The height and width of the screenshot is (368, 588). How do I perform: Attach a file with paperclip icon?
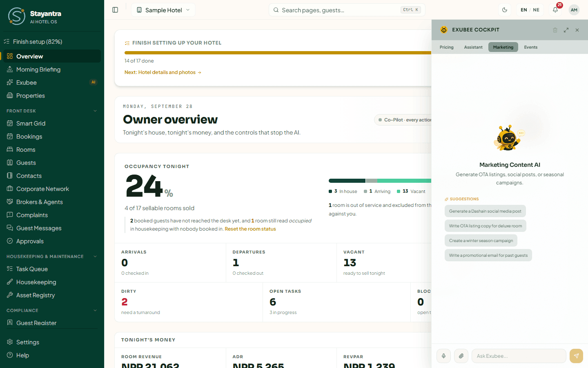461,356
